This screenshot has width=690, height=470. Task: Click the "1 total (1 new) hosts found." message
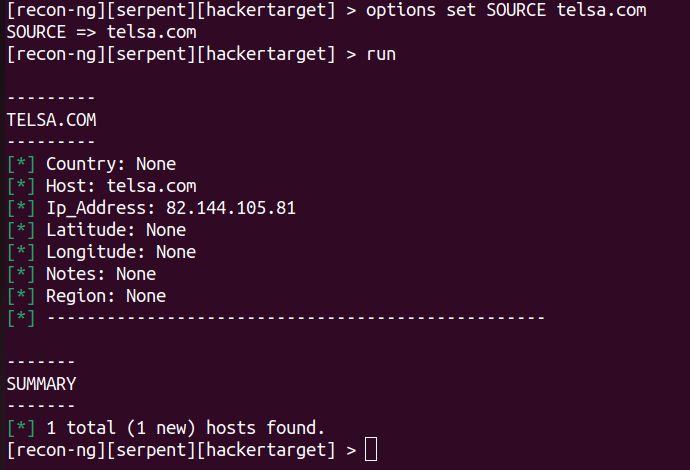pyautogui.click(x=185, y=428)
